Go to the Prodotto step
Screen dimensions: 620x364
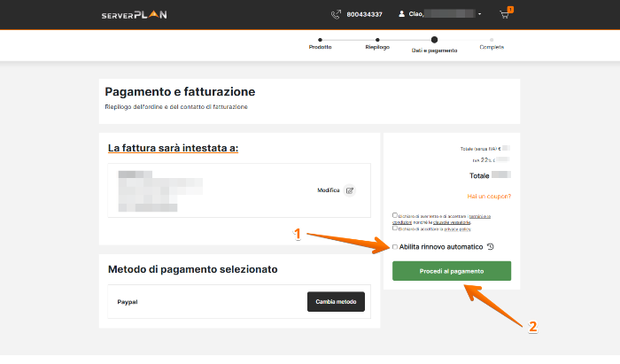tap(320, 40)
